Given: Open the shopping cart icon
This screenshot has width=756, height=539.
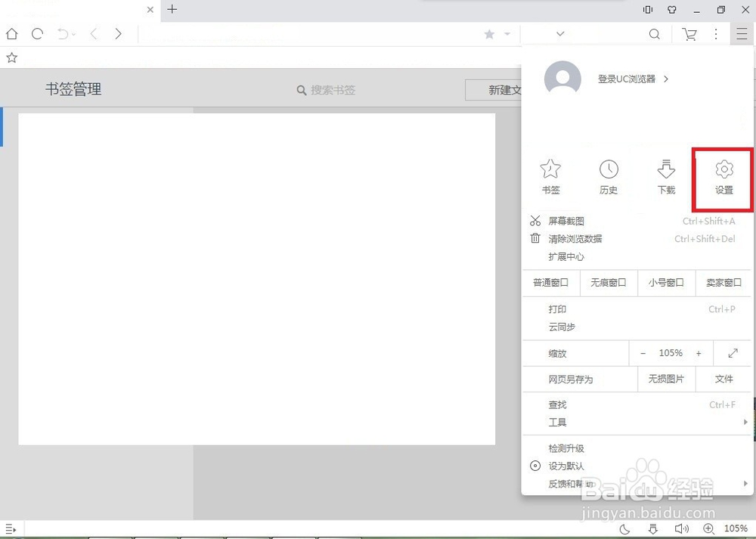Looking at the screenshot, I should click(x=689, y=33).
